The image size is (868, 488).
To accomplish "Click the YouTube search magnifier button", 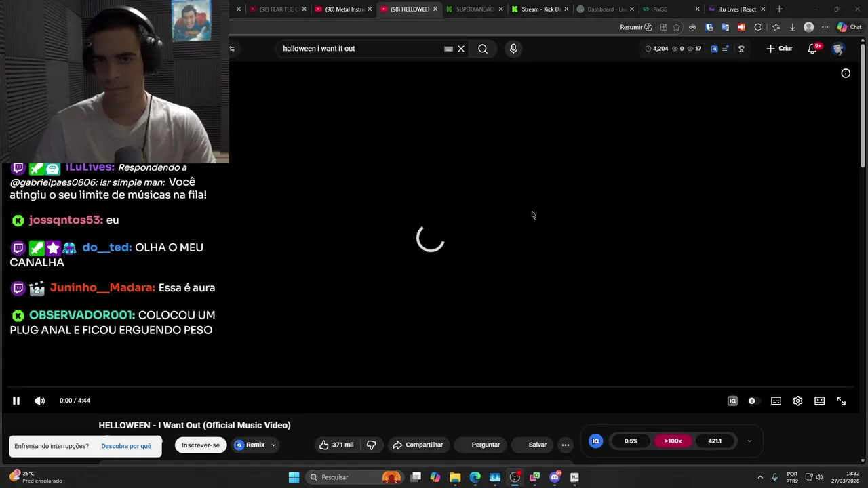I will point(483,49).
